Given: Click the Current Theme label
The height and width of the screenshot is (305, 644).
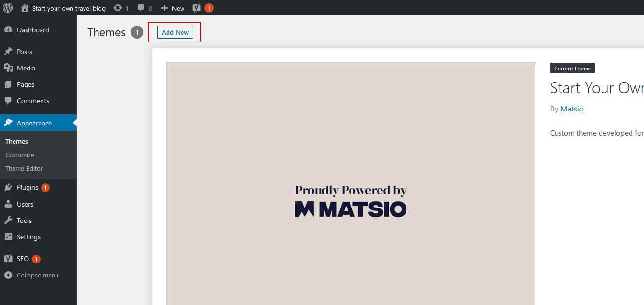Looking at the screenshot, I should pyautogui.click(x=573, y=69).
